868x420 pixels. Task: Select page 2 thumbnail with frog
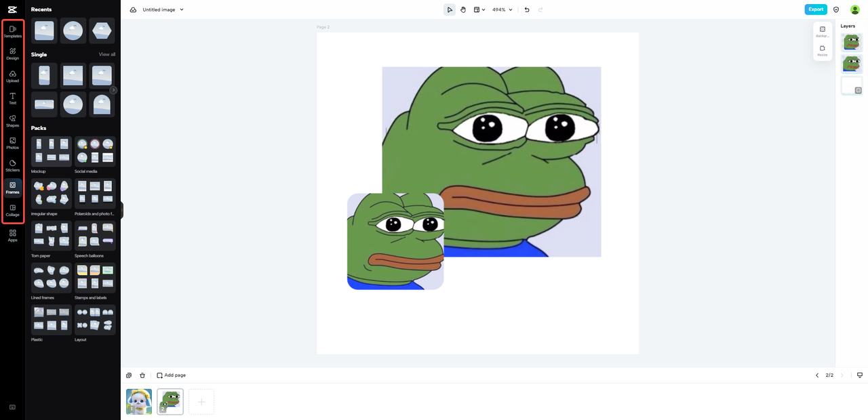click(170, 402)
